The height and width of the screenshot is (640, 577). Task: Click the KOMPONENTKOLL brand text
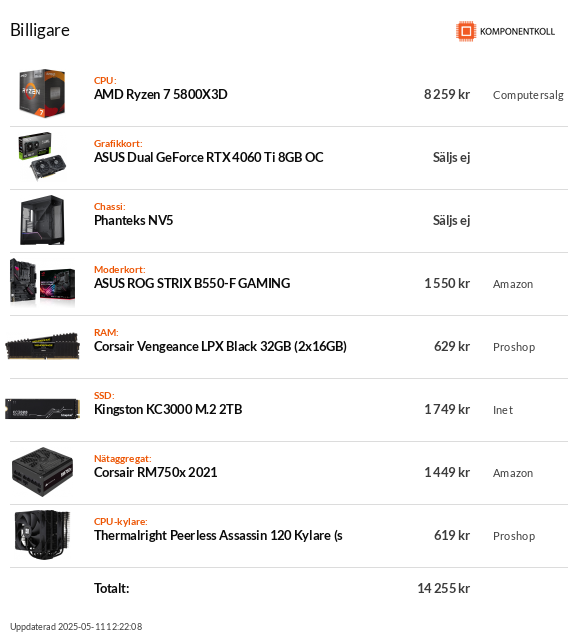[517, 31]
